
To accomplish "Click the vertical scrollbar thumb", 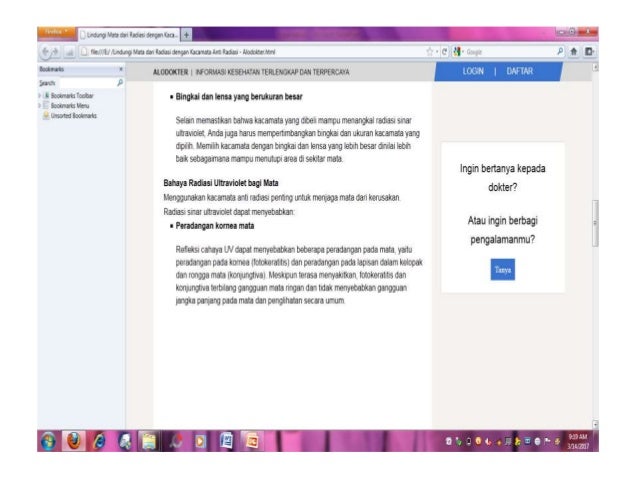I will coord(595,223).
